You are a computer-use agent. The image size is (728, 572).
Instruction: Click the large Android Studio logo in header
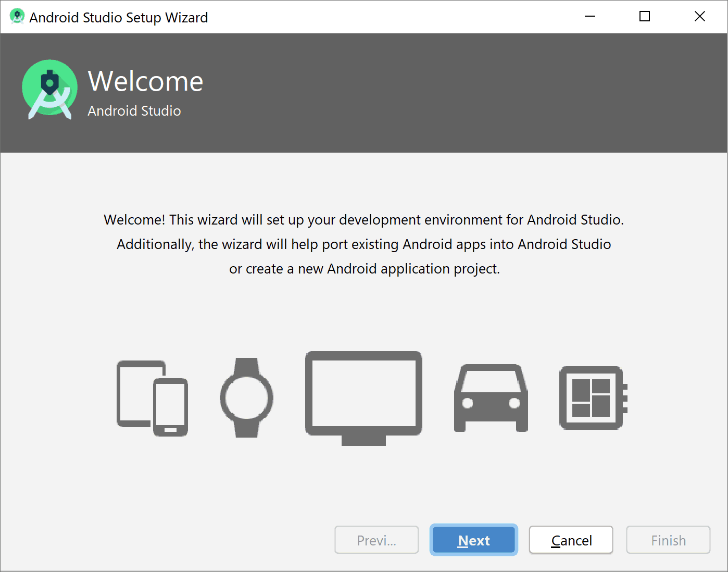pos(50,89)
